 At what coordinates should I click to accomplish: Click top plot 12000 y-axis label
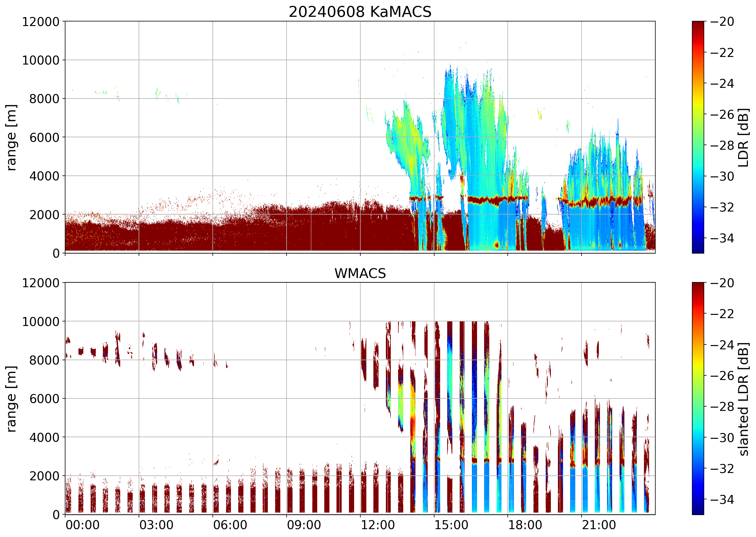[40, 22]
